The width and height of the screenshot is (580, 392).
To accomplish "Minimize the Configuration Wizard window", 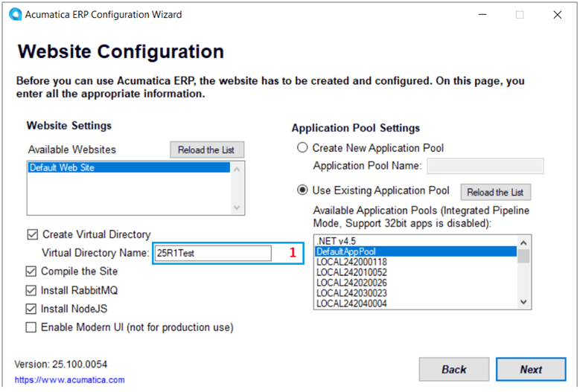I will point(484,14).
